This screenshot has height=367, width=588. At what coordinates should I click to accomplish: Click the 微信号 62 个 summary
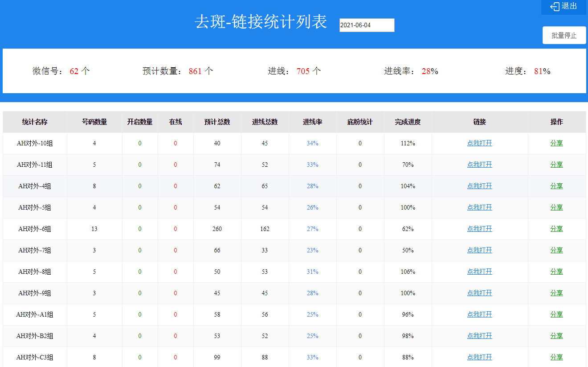61,71
